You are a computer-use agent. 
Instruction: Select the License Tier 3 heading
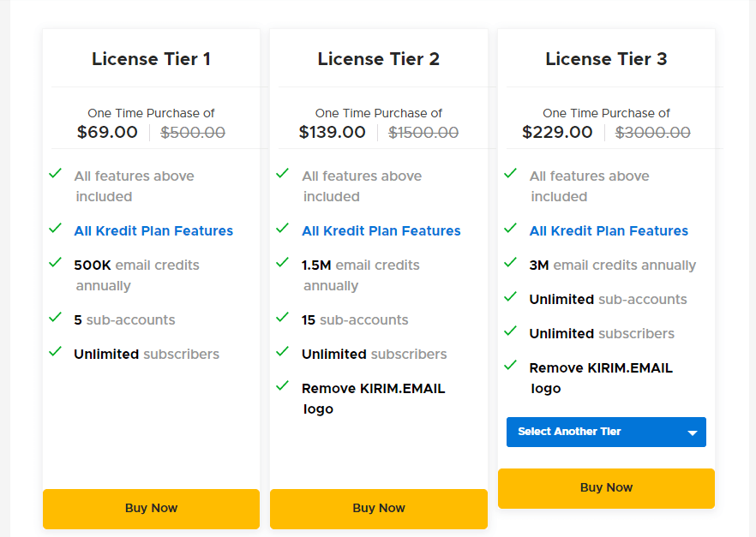[606, 59]
